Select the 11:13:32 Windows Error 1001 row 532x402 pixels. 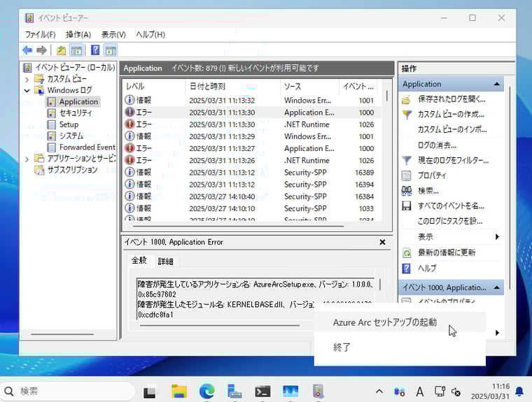pos(251,101)
